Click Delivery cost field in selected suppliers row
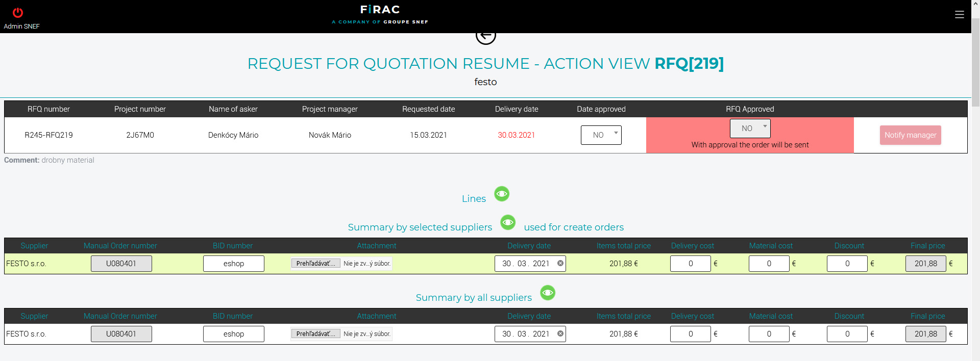 690,264
